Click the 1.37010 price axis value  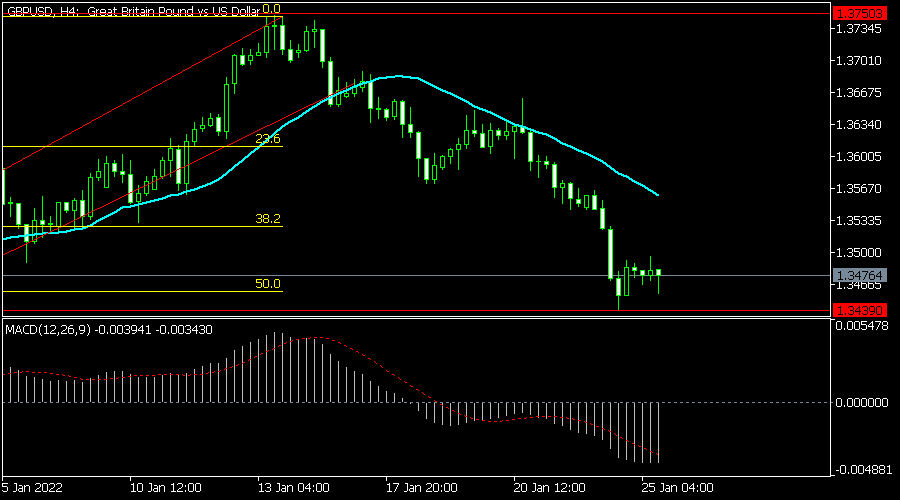[x=859, y=61]
